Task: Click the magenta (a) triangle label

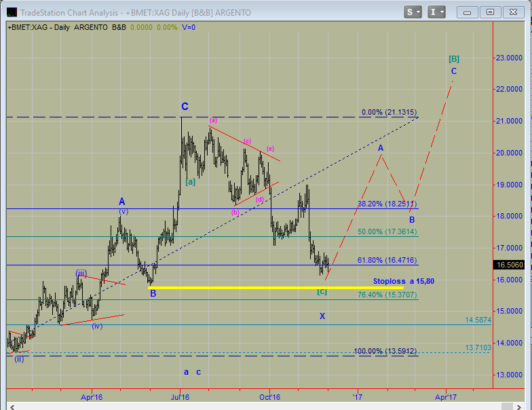Action: tap(213, 119)
